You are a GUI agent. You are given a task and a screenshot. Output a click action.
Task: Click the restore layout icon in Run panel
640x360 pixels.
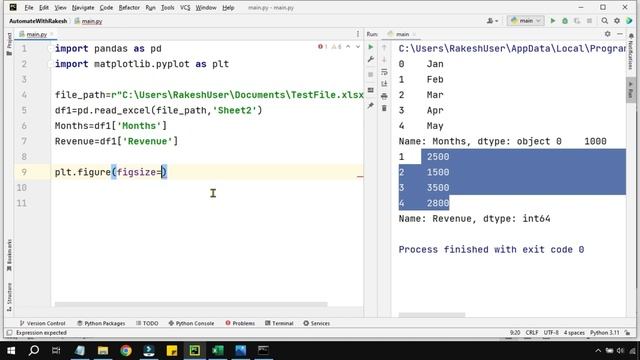coord(371,90)
